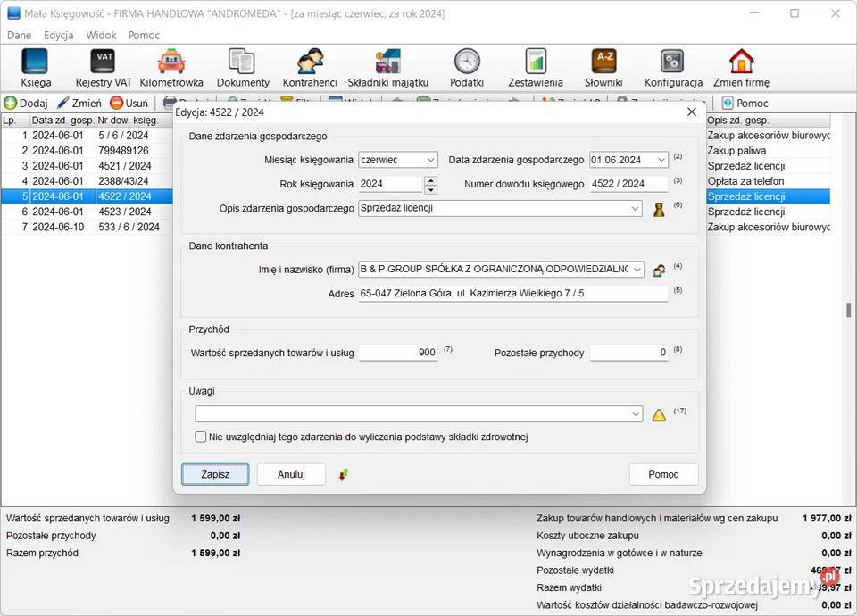The height and width of the screenshot is (616, 857).
Task: Click the Zapisz button
Action: coord(215,475)
